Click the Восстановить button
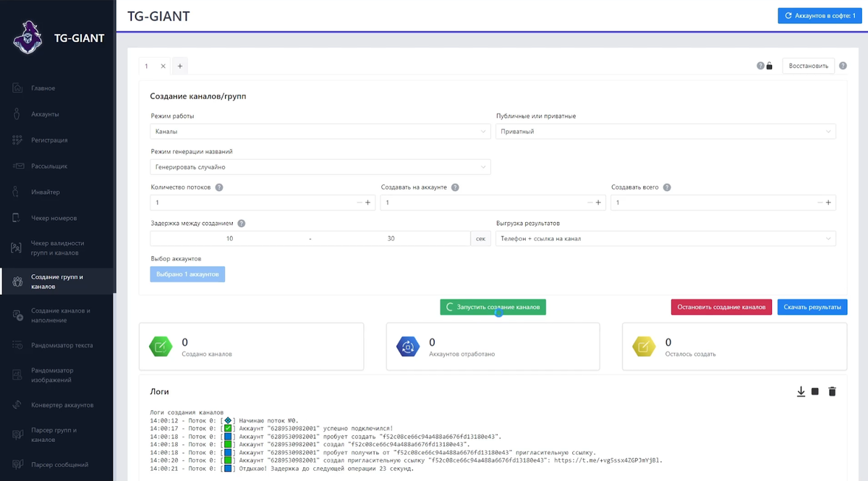 pos(809,66)
